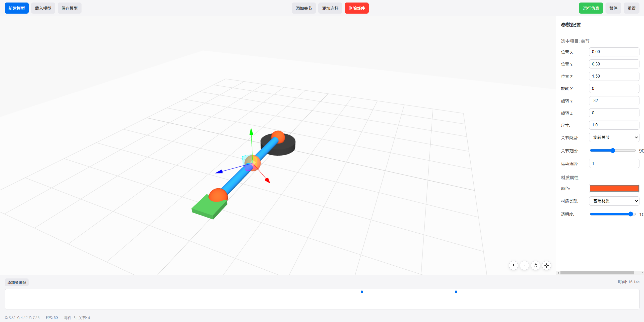Click 添加连杆 in the toolbar
The width and height of the screenshot is (644, 322).
tap(330, 8)
